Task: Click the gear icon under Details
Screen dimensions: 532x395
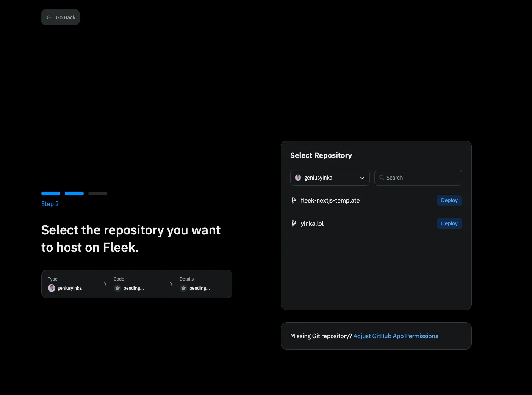Action: (x=183, y=288)
